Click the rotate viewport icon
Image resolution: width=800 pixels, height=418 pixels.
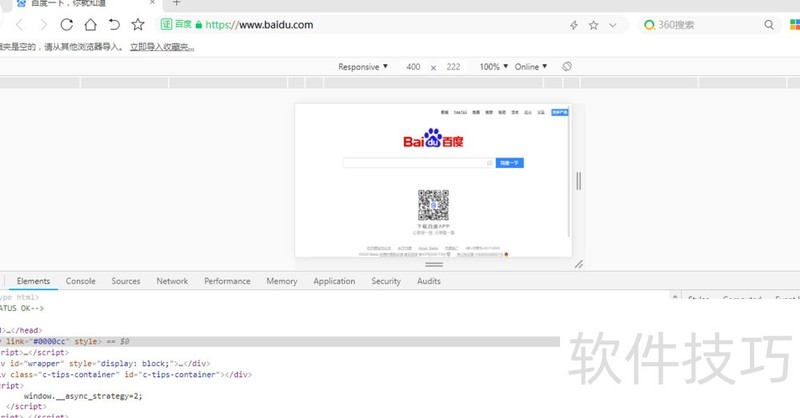coord(567,66)
